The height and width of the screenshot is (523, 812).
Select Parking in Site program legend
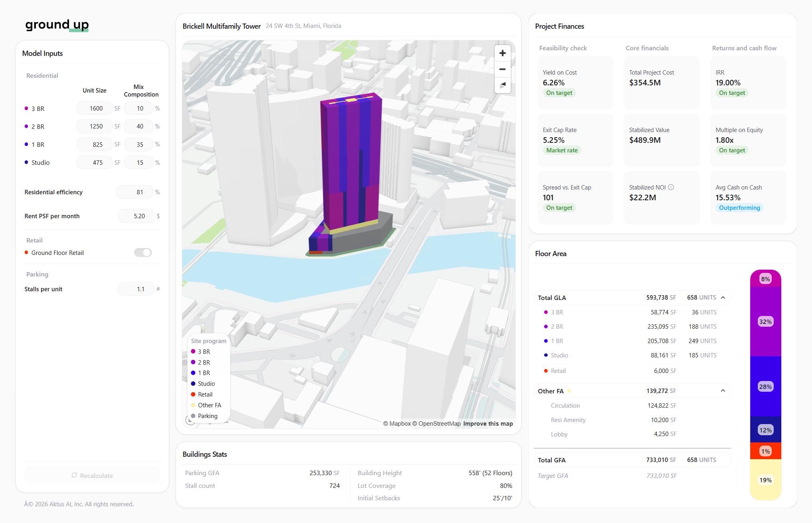click(x=204, y=416)
